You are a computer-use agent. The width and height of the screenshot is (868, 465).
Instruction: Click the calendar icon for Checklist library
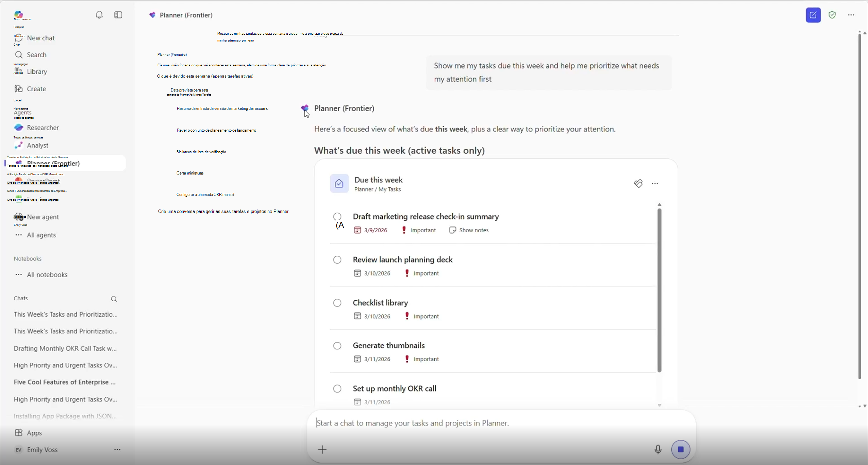click(x=357, y=316)
